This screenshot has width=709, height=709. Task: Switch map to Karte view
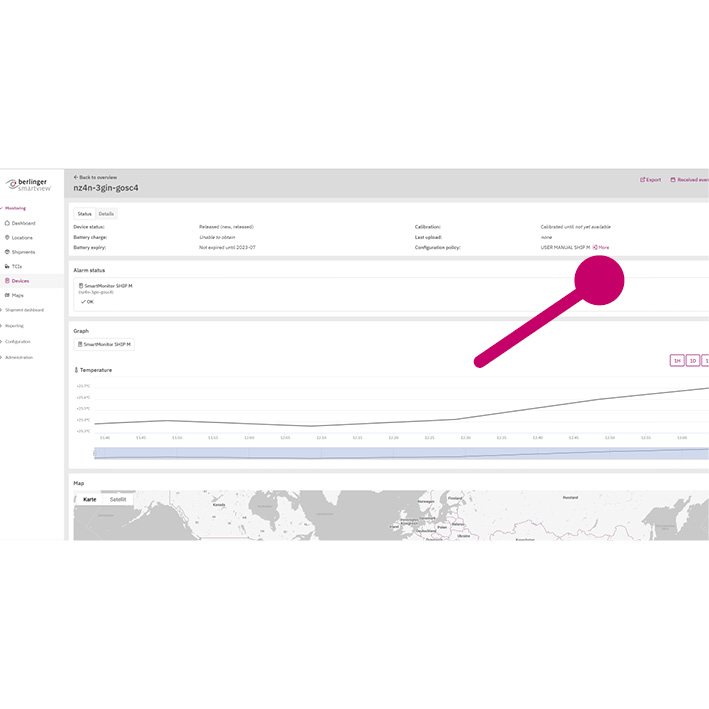tap(90, 500)
